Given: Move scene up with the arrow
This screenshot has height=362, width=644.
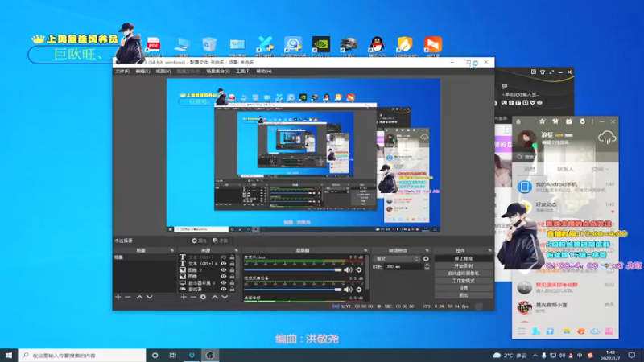Looking at the screenshot, I should point(139,297).
